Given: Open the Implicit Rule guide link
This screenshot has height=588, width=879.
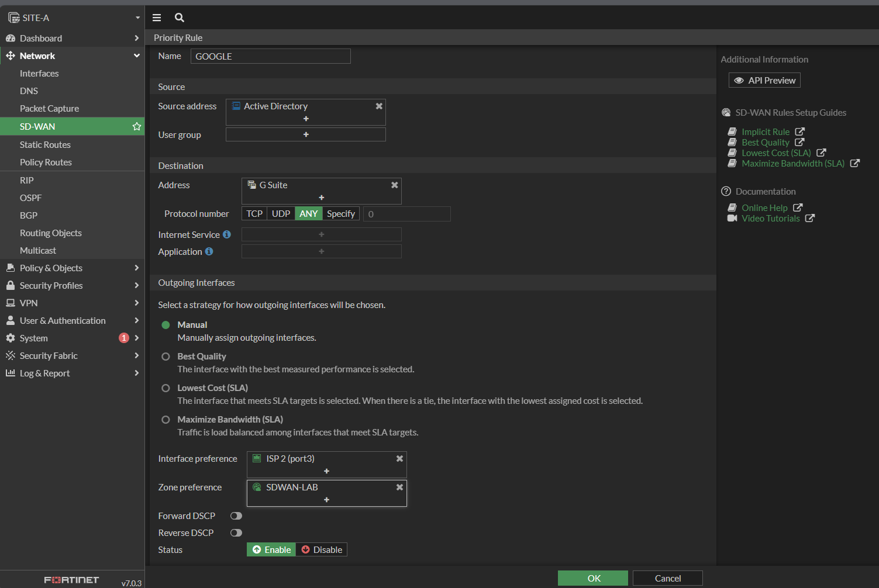Looking at the screenshot, I should [x=766, y=132].
